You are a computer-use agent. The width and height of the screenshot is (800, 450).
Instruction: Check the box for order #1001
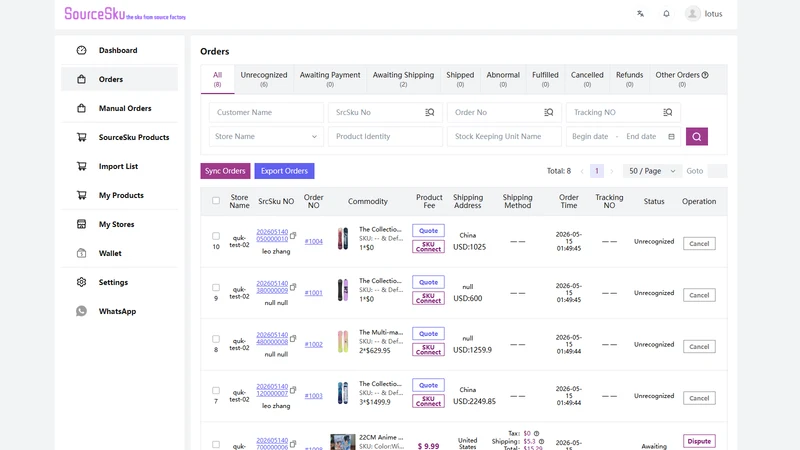click(x=216, y=288)
